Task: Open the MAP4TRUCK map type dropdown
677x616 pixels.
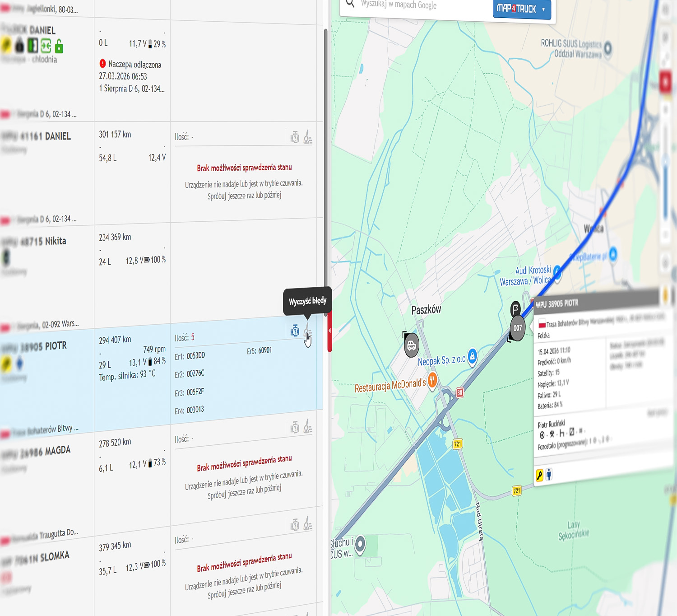Action: tap(522, 9)
